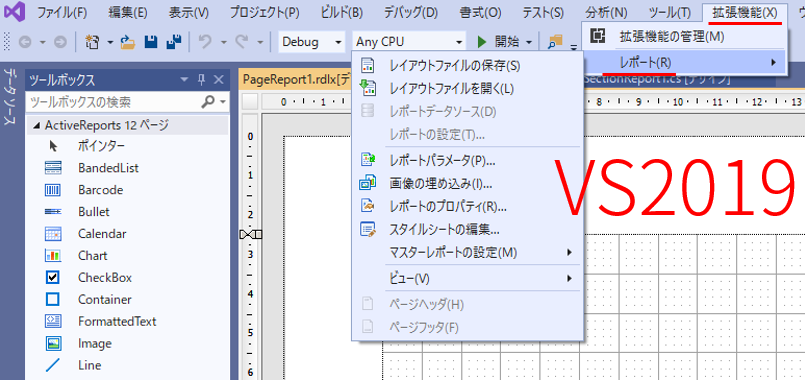Choose レイアウトファイルの保存(S)
805x380 pixels.
tap(467, 66)
